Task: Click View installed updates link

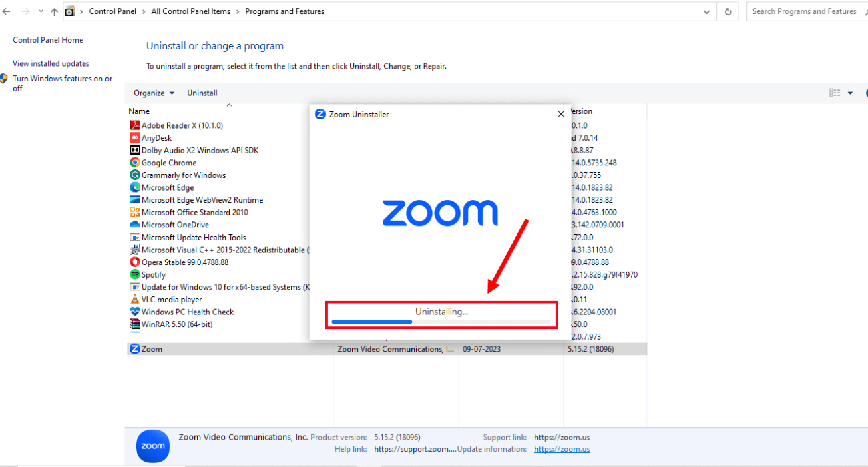Action: point(51,64)
